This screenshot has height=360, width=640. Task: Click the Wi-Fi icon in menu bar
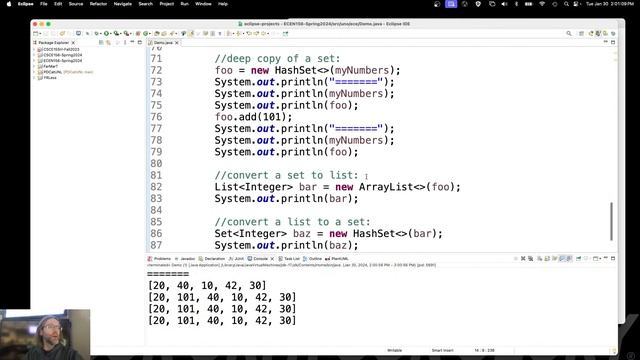tap(542, 4)
